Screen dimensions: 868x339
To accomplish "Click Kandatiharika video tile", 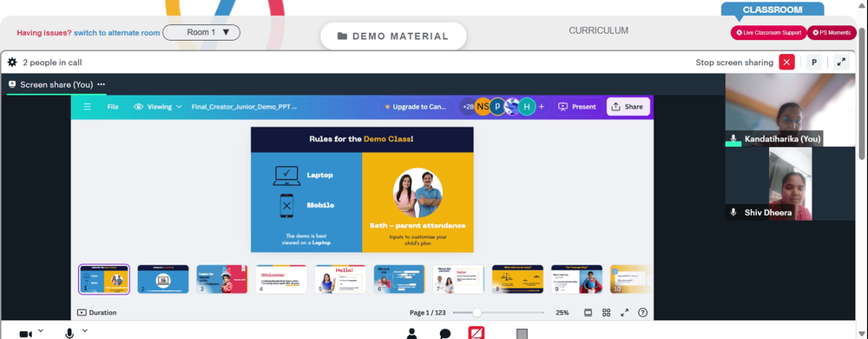I will [790, 110].
